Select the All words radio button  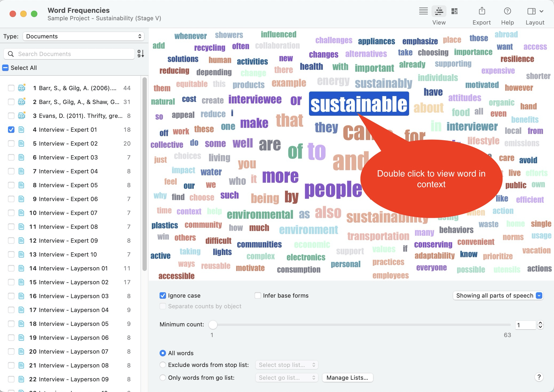[163, 353]
